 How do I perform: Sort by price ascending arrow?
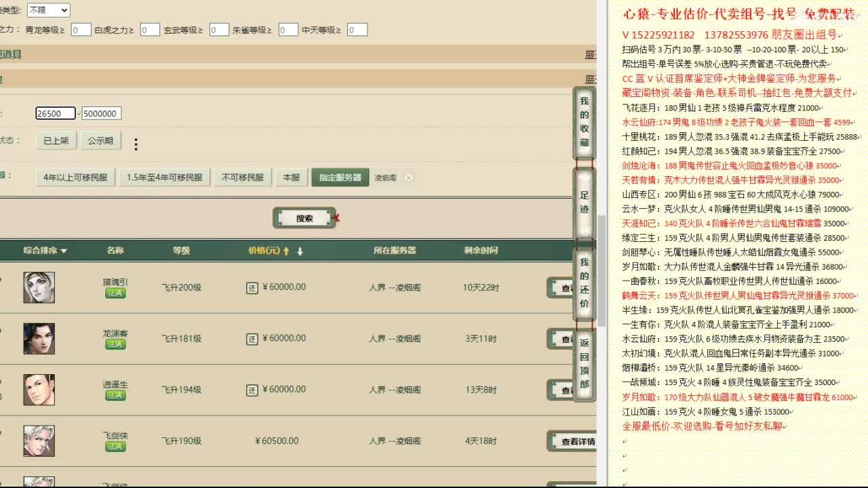[x=287, y=251]
